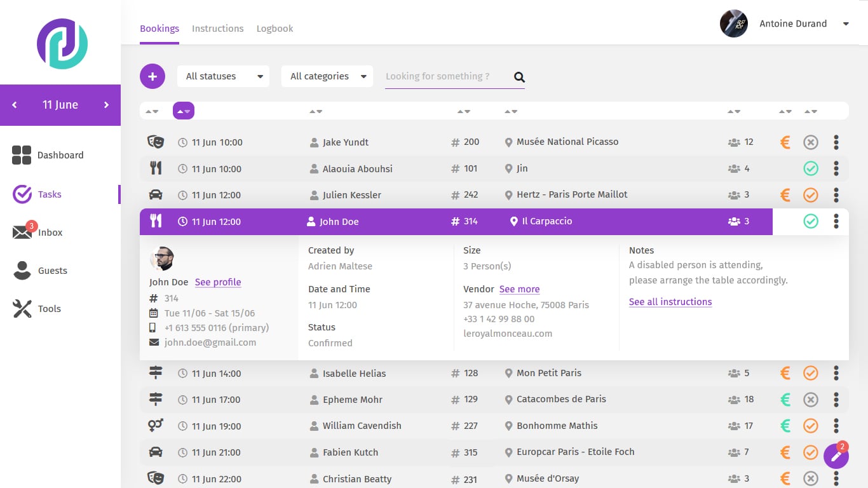Switch to the Logbook tab

[275, 29]
